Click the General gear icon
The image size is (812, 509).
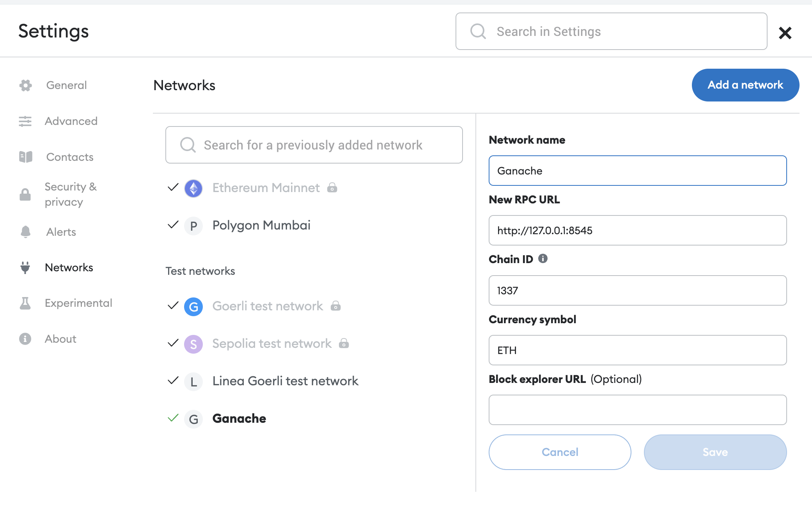(x=26, y=85)
